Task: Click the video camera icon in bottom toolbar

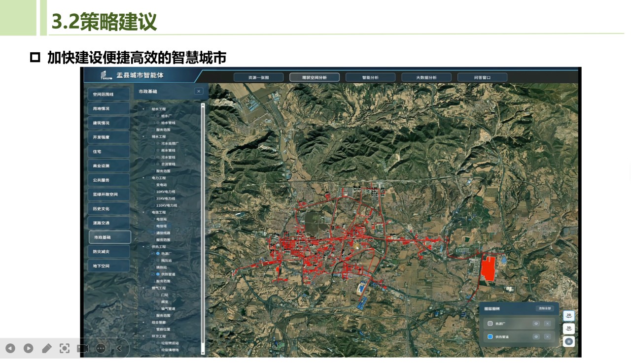Action: (82, 348)
